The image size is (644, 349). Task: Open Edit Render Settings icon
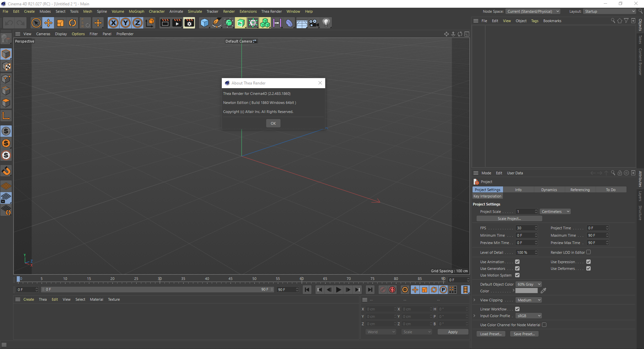[x=189, y=23]
